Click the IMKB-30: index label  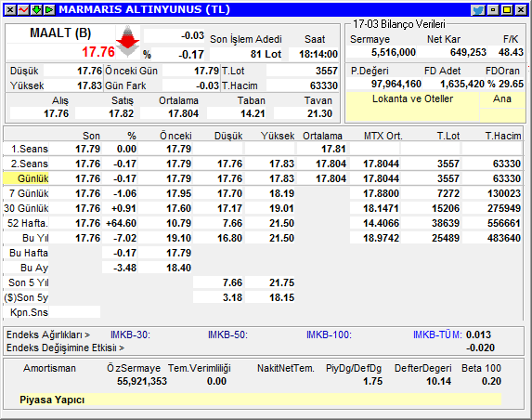(x=130, y=335)
